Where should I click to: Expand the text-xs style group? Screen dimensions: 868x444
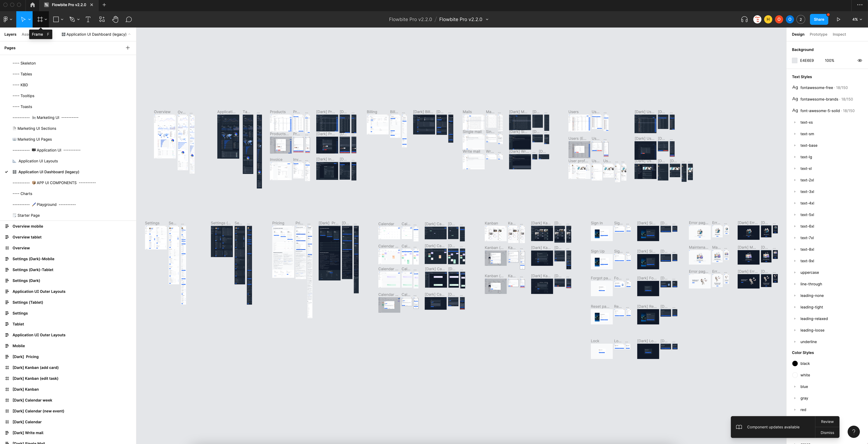pyautogui.click(x=795, y=122)
